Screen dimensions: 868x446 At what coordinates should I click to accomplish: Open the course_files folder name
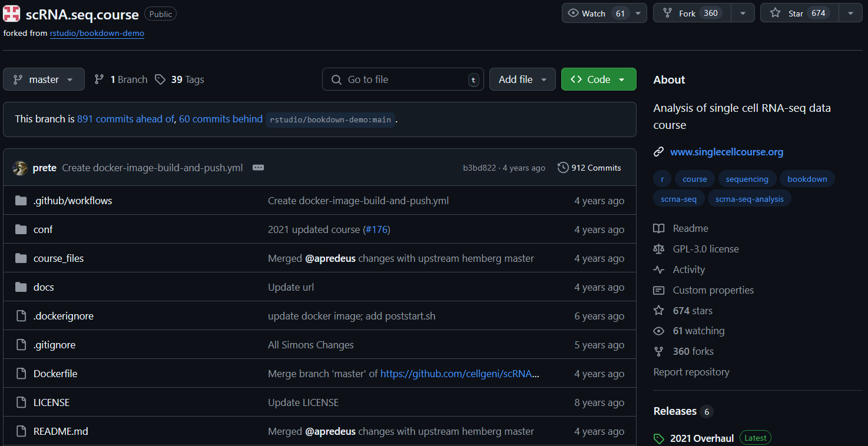tap(58, 258)
